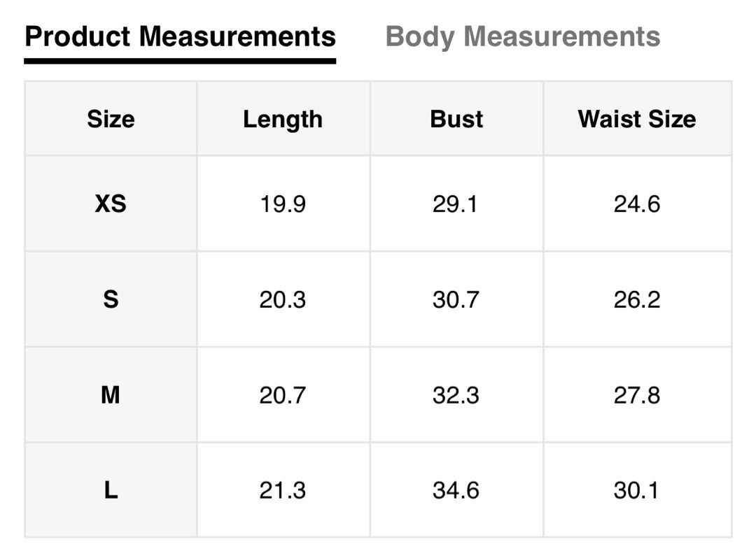Select the M size row label

(x=111, y=395)
